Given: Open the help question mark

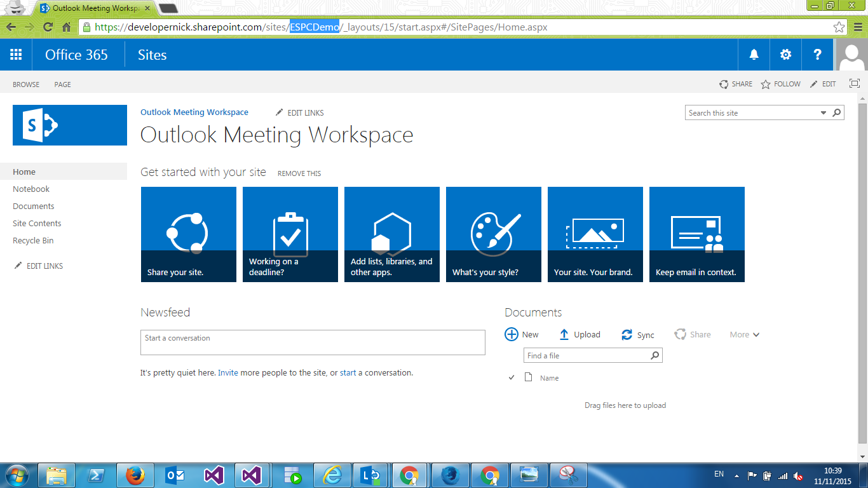Looking at the screenshot, I should click(817, 55).
